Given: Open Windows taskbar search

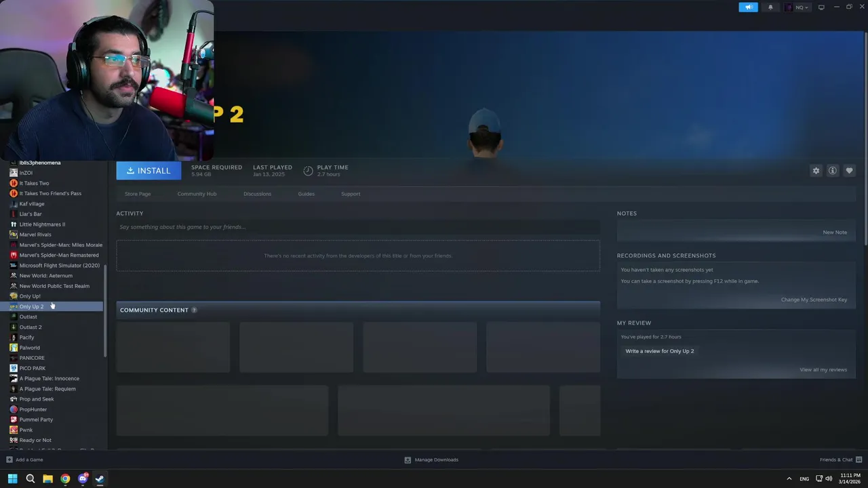Looking at the screenshot, I should click(x=31, y=479).
